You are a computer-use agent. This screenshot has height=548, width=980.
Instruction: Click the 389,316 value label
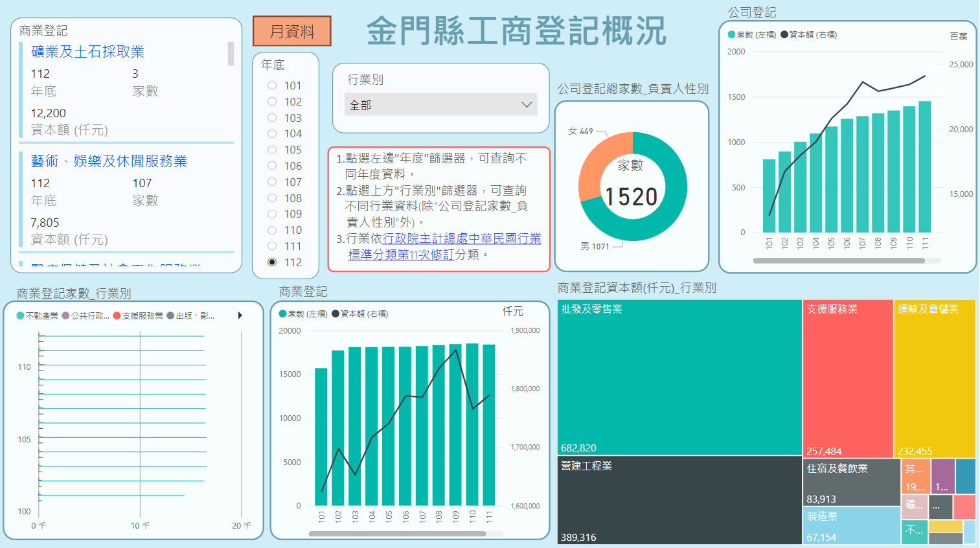point(578,538)
